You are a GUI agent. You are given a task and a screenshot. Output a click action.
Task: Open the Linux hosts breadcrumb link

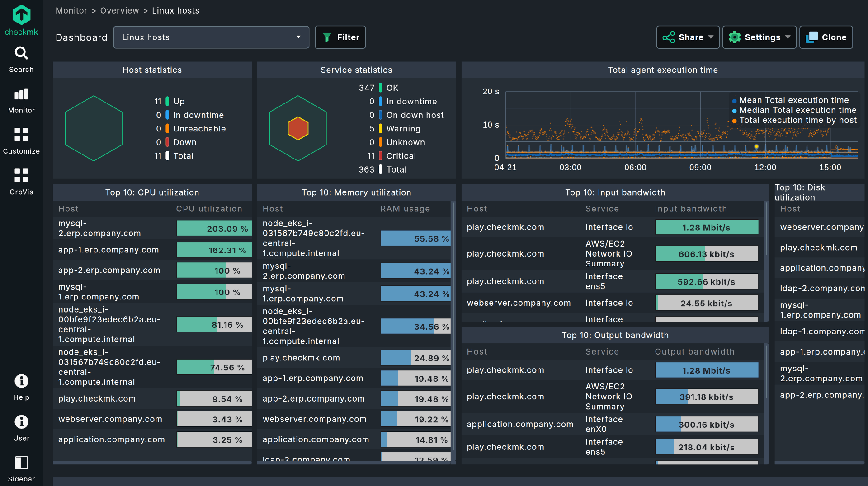tap(175, 10)
